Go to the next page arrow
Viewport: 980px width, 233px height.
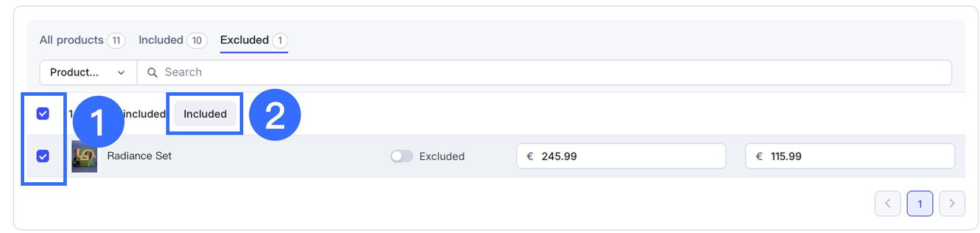point(952,204)
